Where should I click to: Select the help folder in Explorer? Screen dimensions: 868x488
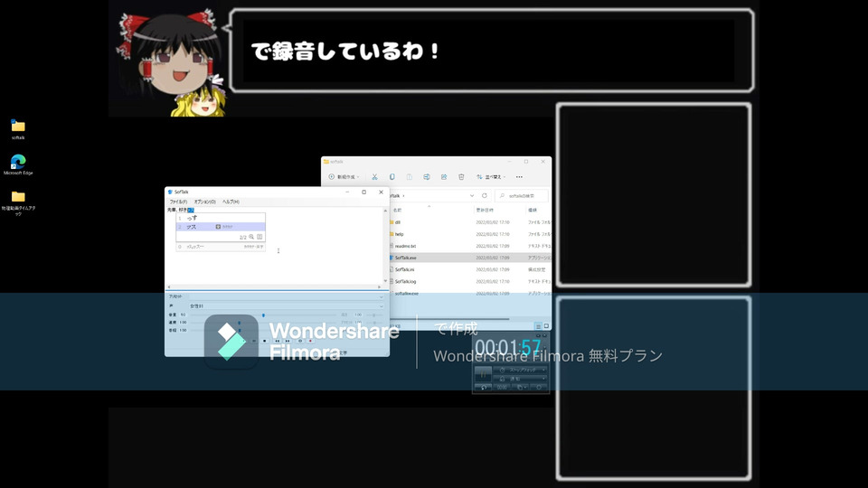click(x=399, y=234)
